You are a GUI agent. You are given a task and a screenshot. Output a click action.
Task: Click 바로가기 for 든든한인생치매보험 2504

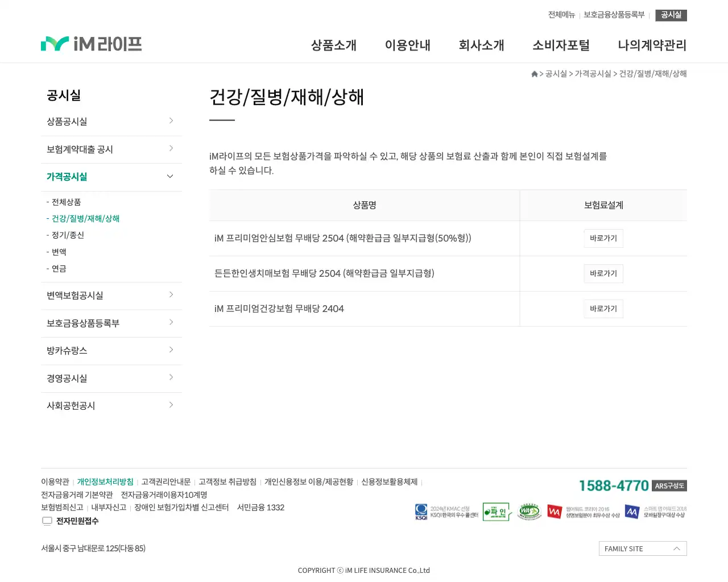(603, 273)
